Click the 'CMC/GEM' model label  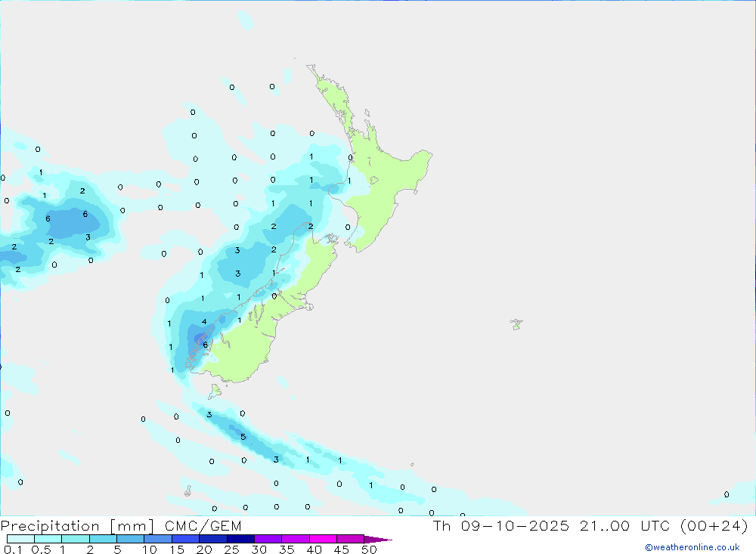pos(203,526)
